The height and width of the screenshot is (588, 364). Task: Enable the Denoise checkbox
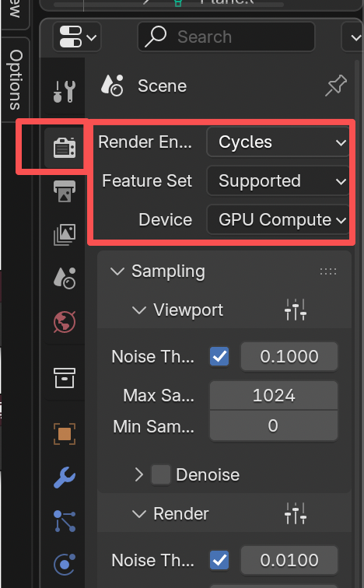(x=161, y=474)
